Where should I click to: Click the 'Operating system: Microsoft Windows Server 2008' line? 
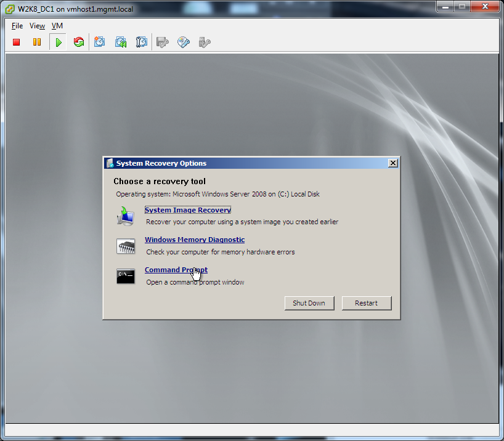click(217, 194)
